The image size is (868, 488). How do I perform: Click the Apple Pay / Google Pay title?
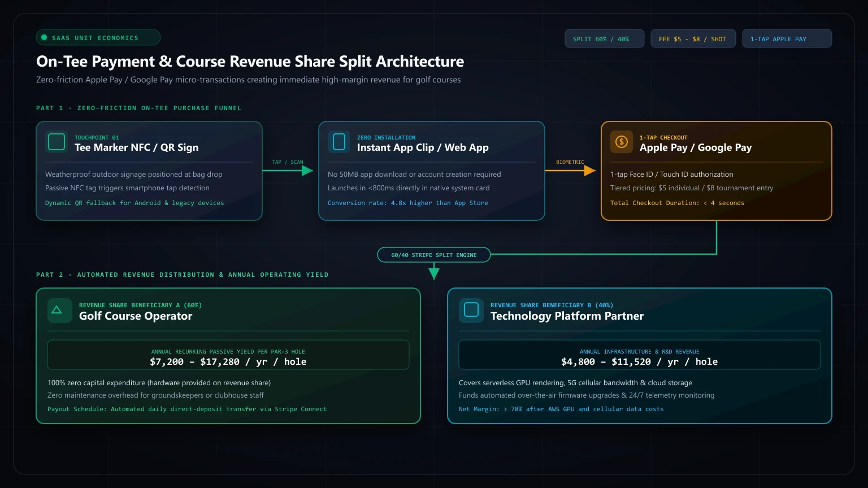click(x=696, y=147)
